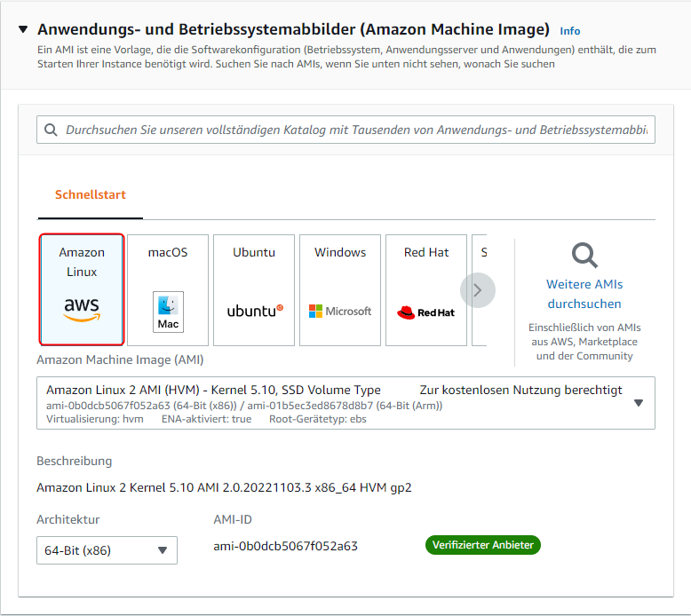
Task: Click the Beschreibung text for Amazon Linux 2
Action: coord(224,487)
